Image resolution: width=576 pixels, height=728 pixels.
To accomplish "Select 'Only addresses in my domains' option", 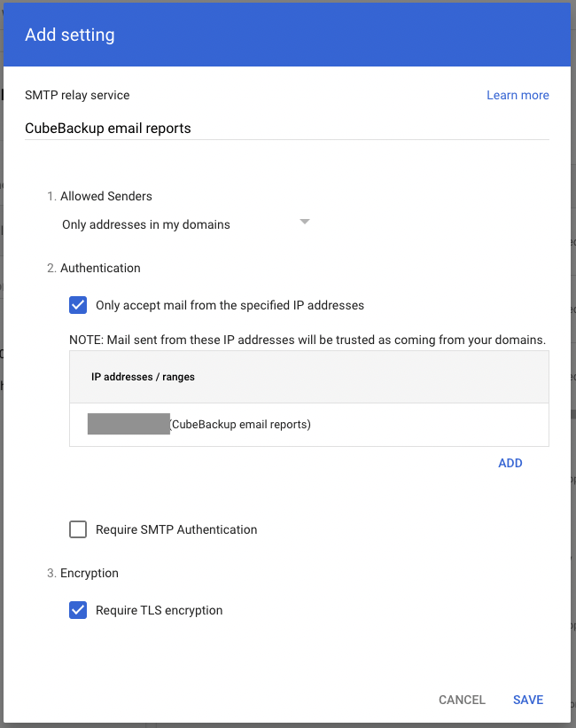I will (x=145, y=224).
